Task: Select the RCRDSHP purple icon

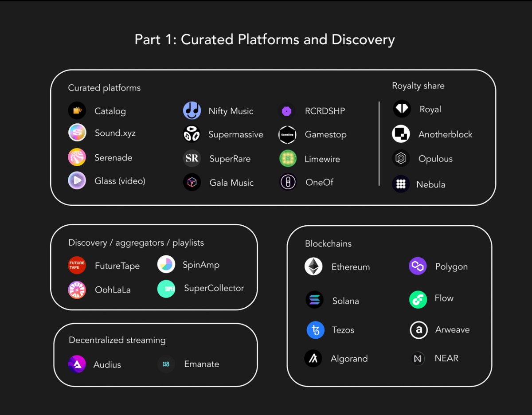Action: coord(287,111)
